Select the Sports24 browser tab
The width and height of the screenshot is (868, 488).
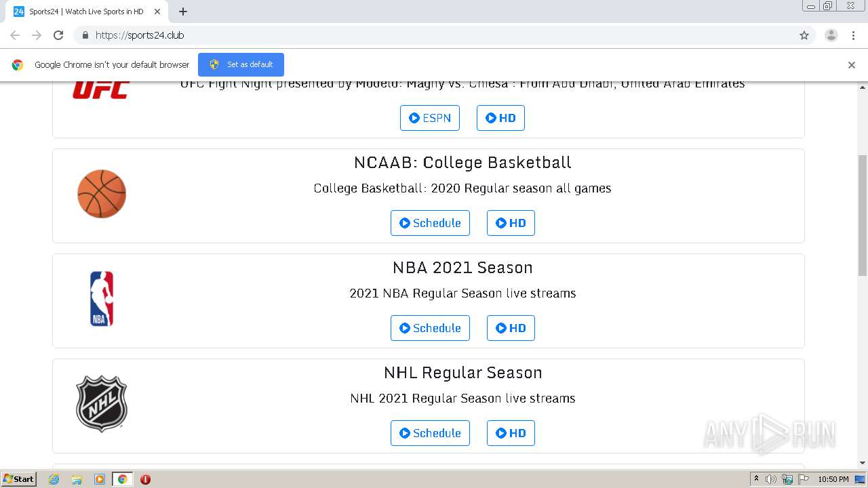(87, 12)
